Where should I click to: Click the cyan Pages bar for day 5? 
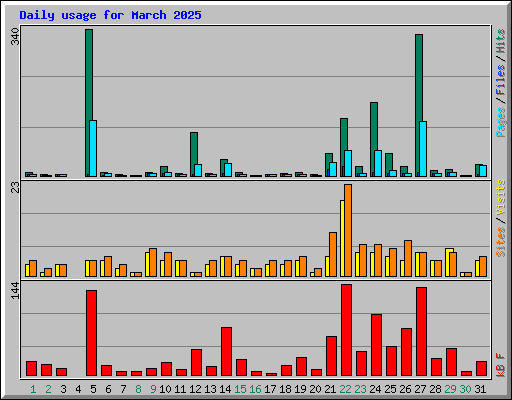point(93,148)
